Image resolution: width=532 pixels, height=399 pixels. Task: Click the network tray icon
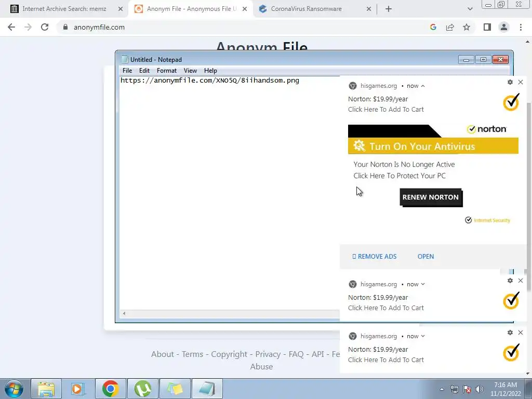pyautogui.click(x=454, y=389)
